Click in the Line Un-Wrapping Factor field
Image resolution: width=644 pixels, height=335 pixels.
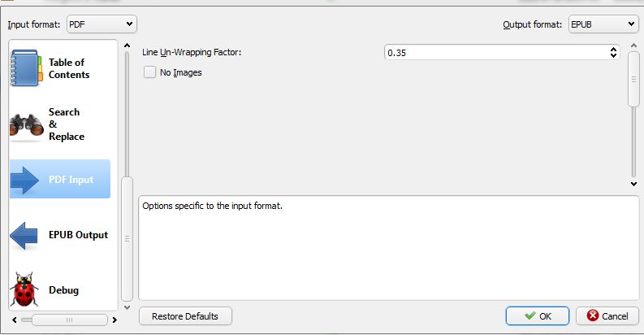coord(494,53)
